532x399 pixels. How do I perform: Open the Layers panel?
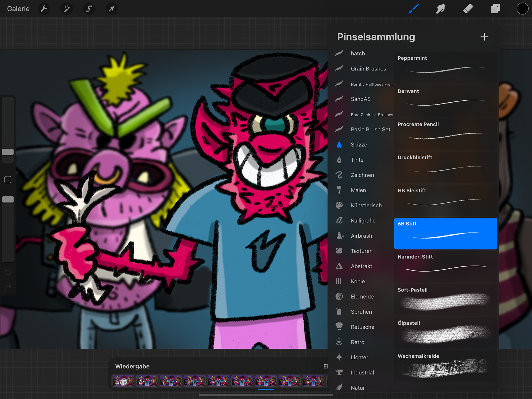pyautogui.click(x=495, y=9)
